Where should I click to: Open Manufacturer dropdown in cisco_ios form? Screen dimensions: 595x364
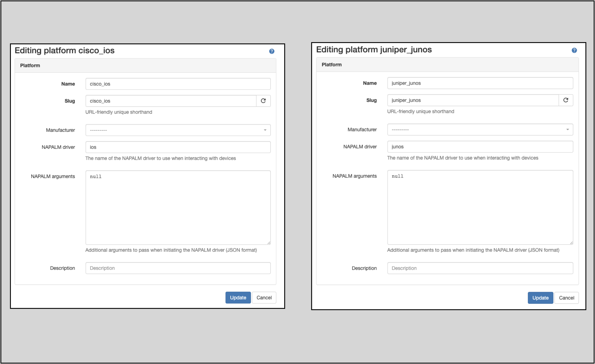(x=178, y=130)
